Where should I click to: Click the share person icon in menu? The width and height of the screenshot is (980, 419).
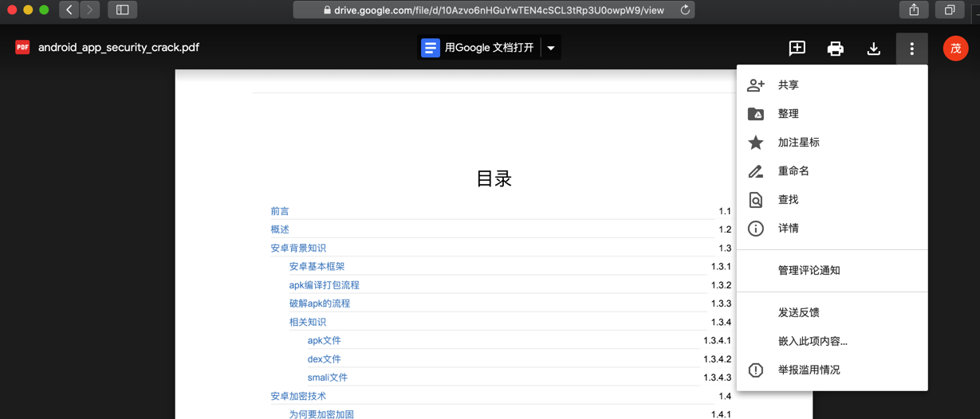[x=755, y=85]
